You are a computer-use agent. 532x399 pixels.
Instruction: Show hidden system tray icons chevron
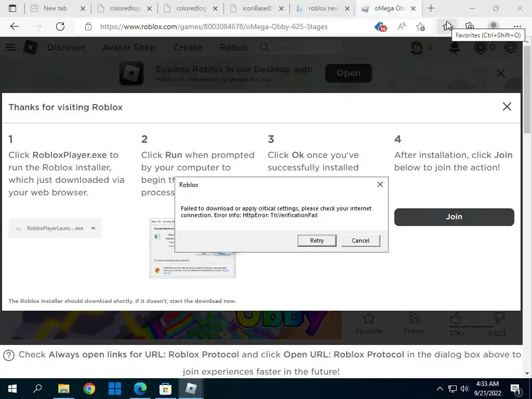[x=440, y=389]
